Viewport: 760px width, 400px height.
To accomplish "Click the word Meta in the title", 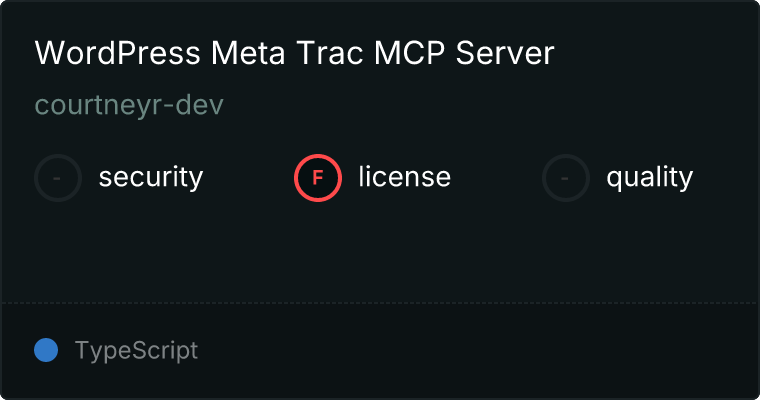I will coord(248,53).
